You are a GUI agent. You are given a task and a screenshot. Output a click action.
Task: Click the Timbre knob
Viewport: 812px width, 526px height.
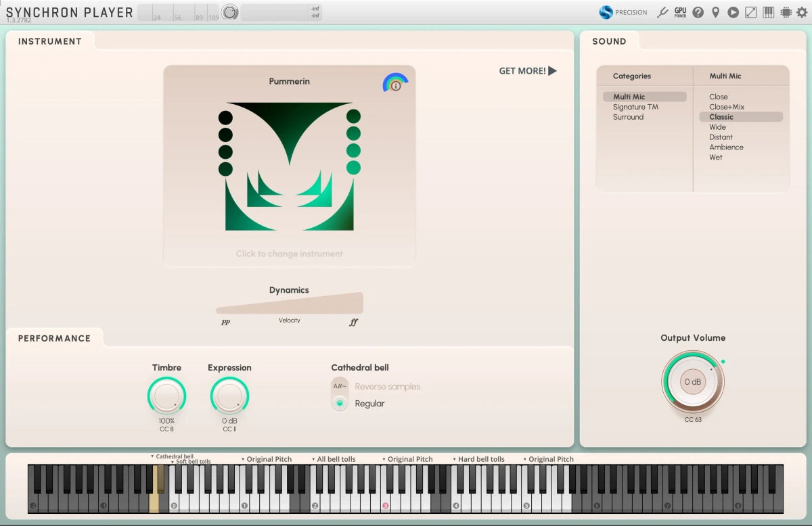(166, 396)
